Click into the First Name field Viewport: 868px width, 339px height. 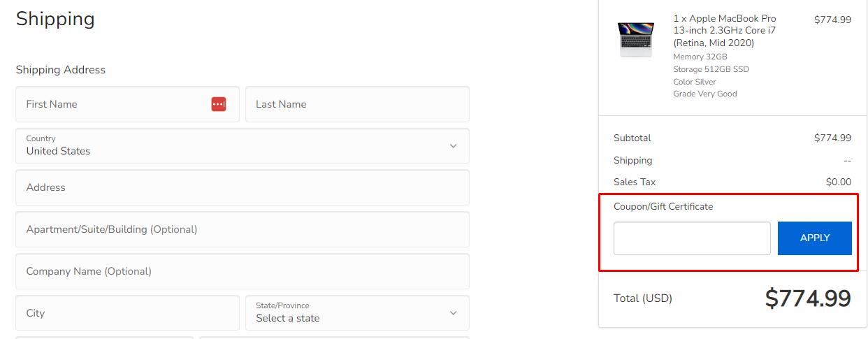point(127,104)
